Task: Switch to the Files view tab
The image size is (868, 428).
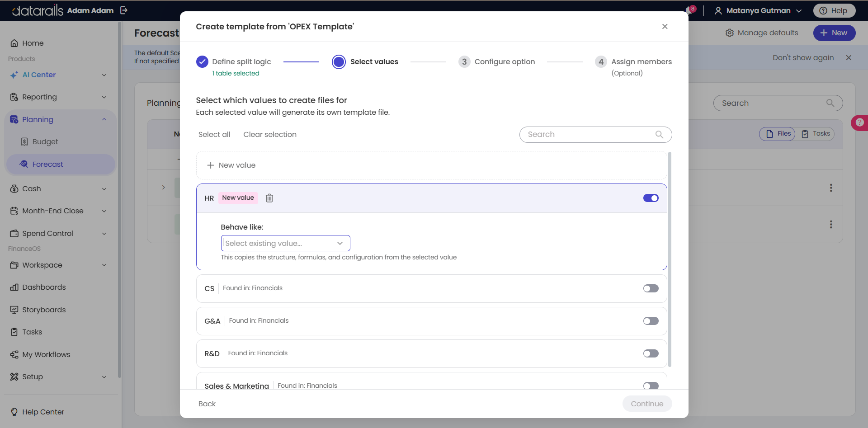Action: (x=777, y=134)
